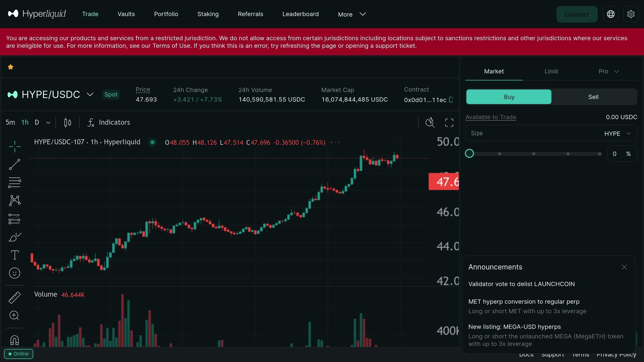This screenshot has height=362, width=644.
Task: Click the Connect wallet button
Action: tap(577, 14)
